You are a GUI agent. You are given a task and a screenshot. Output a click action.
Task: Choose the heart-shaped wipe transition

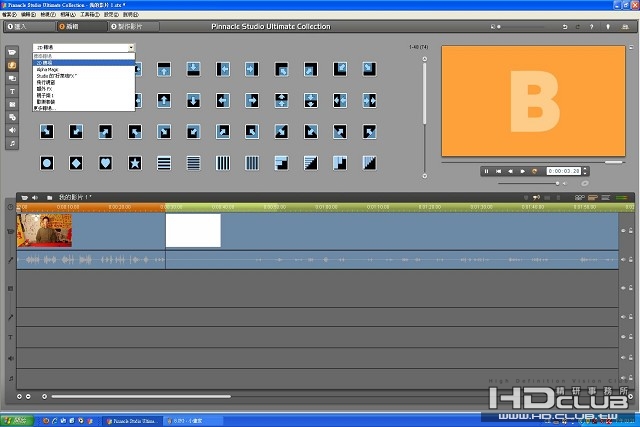[x=106, y=163]
